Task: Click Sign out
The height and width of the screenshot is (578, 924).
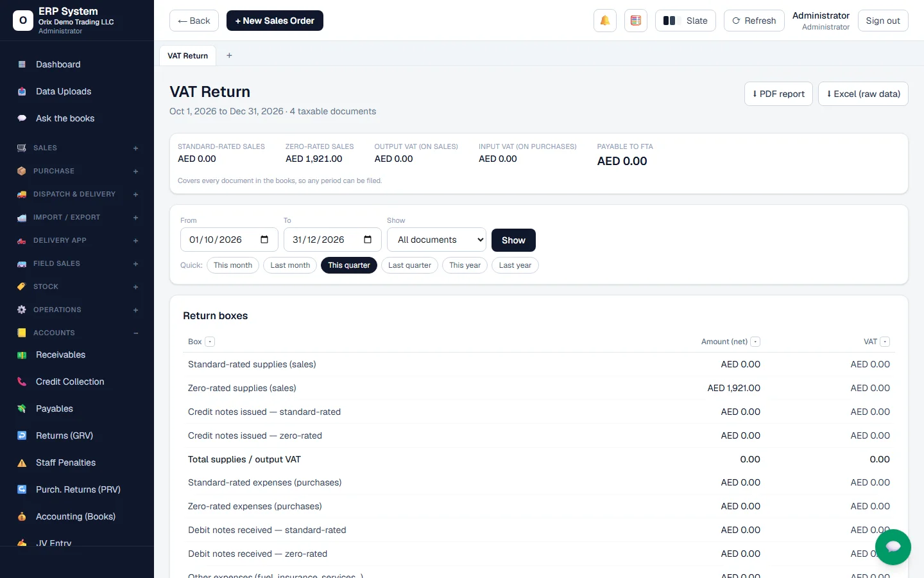Action: (x=883, y=21)
